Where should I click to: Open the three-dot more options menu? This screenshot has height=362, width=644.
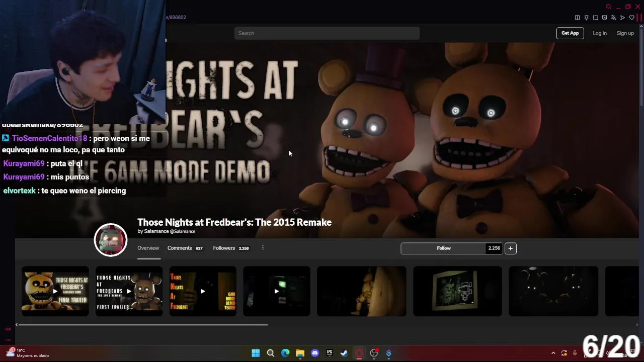click(x=263, y=248)
